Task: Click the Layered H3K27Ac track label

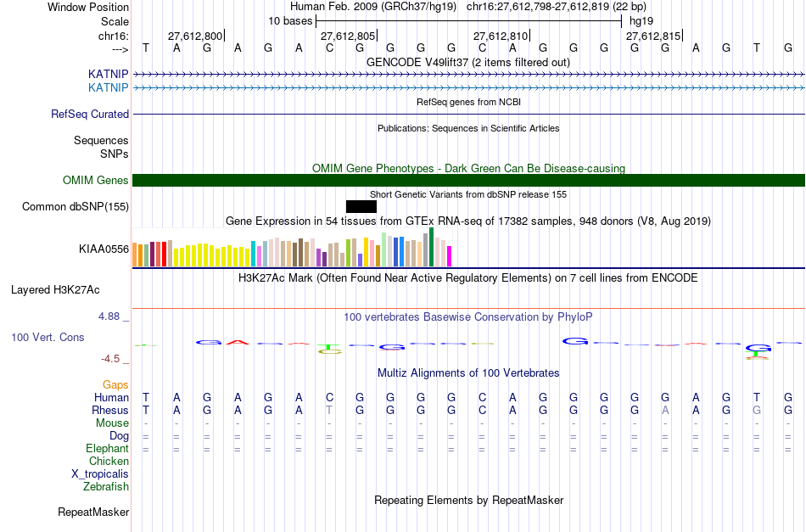Action: pyautogui.click(x=55, y=290)
